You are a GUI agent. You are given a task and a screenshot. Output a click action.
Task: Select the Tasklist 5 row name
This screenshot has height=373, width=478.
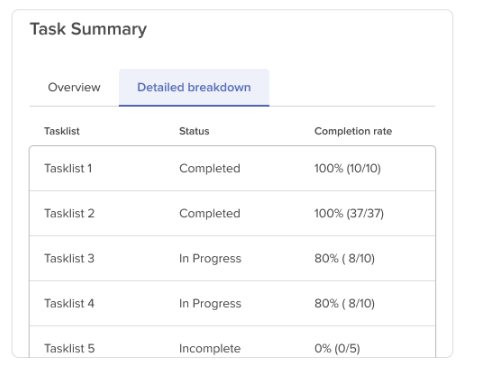pyautogui.click(x=69, y=348)
